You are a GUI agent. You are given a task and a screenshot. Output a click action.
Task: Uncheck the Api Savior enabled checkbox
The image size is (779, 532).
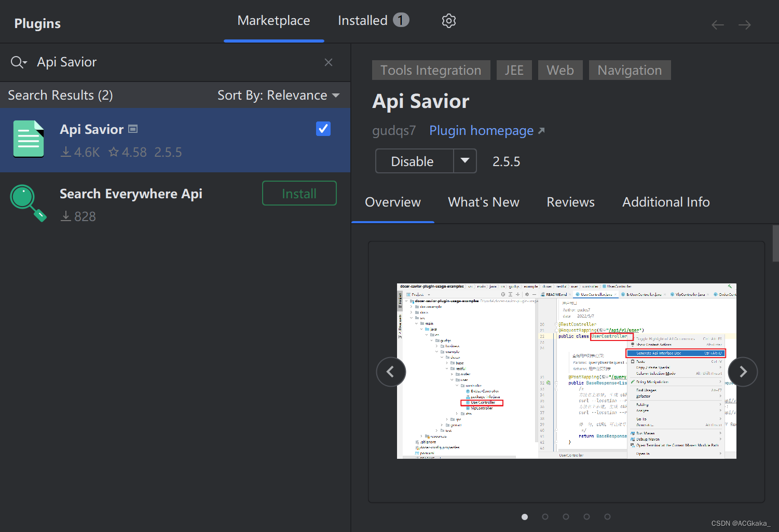click(323, 129)
